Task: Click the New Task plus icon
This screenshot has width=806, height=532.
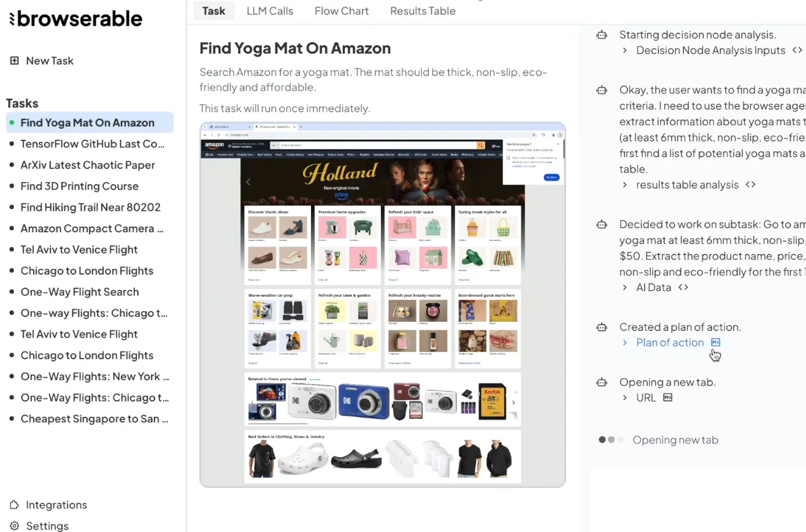Action: (x=13, y=60)
